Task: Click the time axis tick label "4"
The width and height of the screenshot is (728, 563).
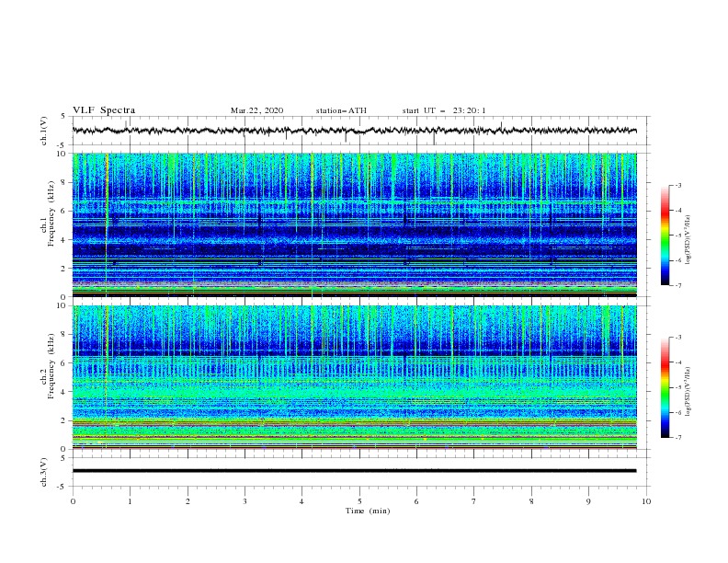Action: click(x=302, y=501)
